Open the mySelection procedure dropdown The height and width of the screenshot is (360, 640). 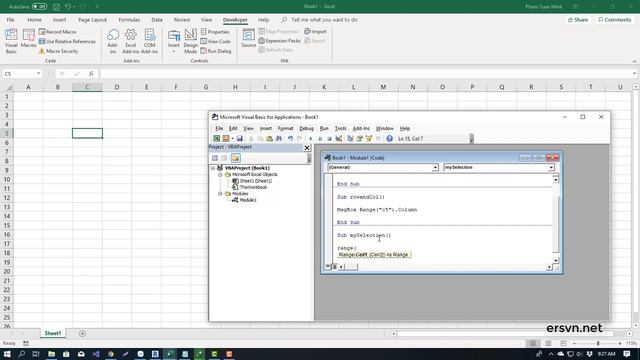pos(551,167)
